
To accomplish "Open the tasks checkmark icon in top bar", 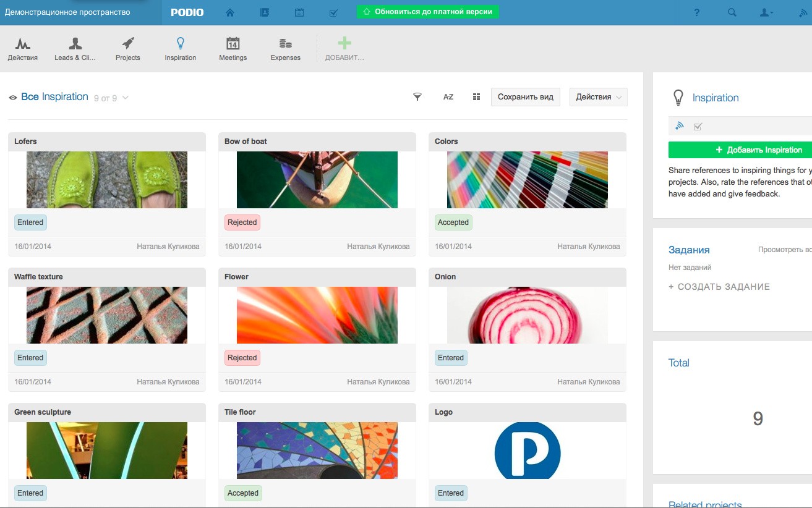I will 333,12.
